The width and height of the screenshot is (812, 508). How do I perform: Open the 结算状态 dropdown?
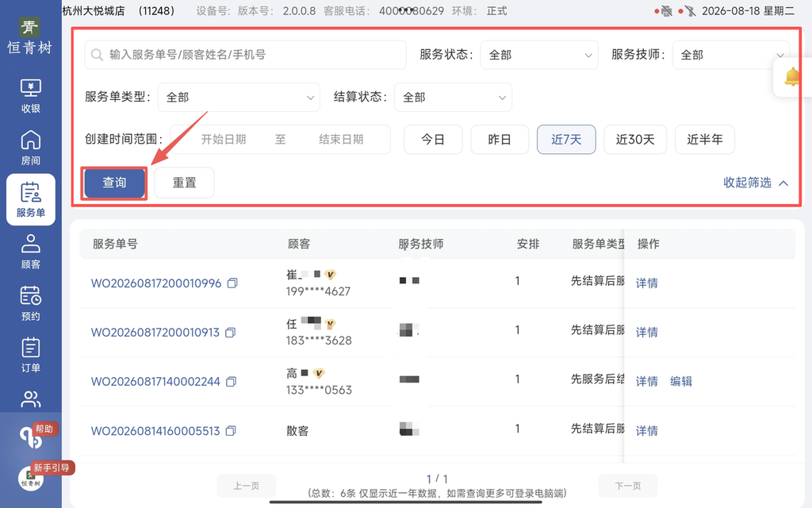click(x=453, y=97)
